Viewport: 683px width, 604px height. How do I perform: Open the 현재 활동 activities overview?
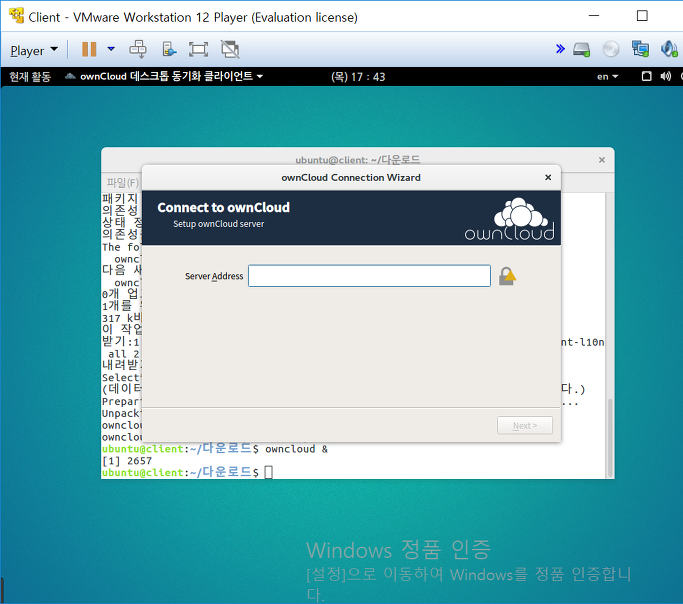(x=30, y=77)
